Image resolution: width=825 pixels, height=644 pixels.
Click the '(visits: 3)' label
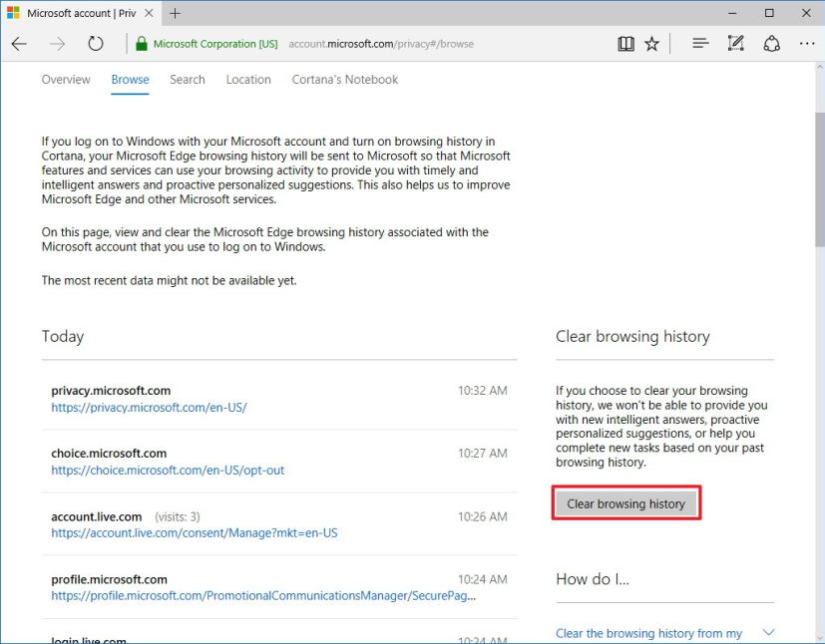point(178,516)
